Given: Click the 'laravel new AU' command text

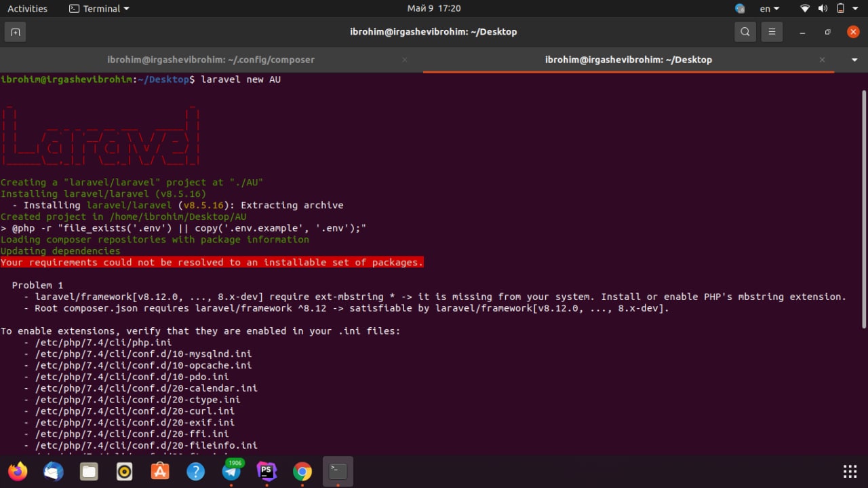Looking at the screenshot, I should click(241, 79).
